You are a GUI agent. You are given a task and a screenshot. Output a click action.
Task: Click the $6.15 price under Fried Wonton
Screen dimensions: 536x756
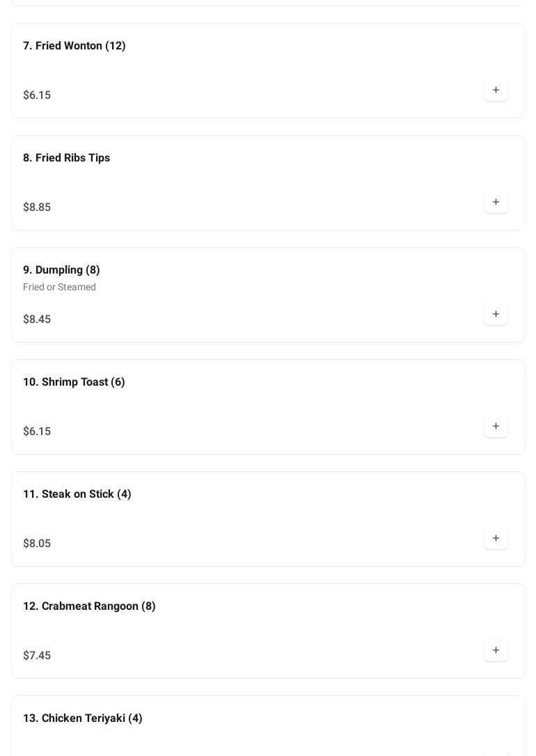[37, 95]
